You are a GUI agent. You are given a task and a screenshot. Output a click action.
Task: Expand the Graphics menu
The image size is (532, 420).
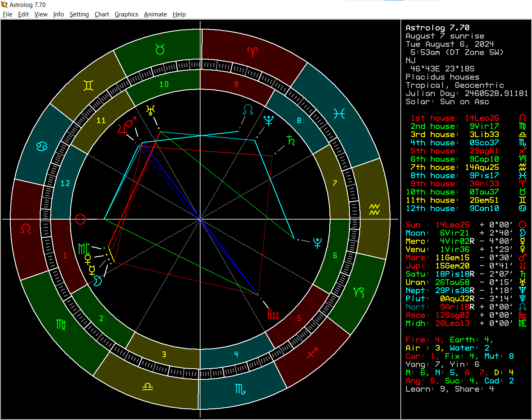126,14
